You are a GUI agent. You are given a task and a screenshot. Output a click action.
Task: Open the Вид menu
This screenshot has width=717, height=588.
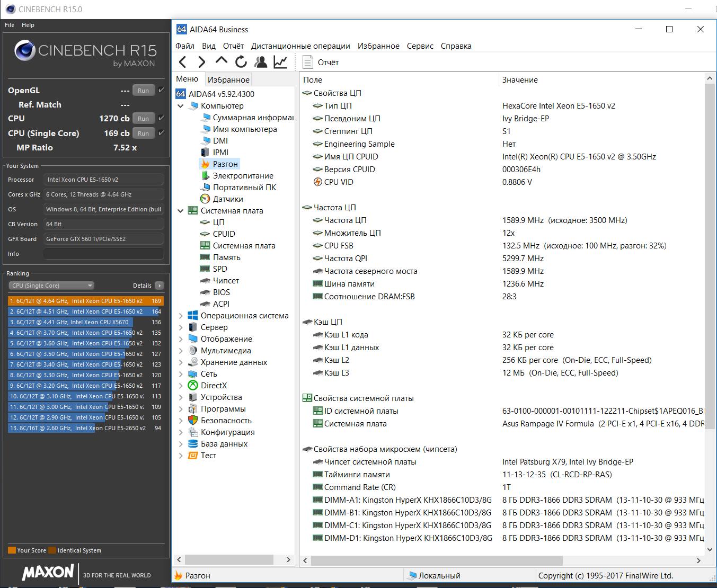click(x=209, y=46)
